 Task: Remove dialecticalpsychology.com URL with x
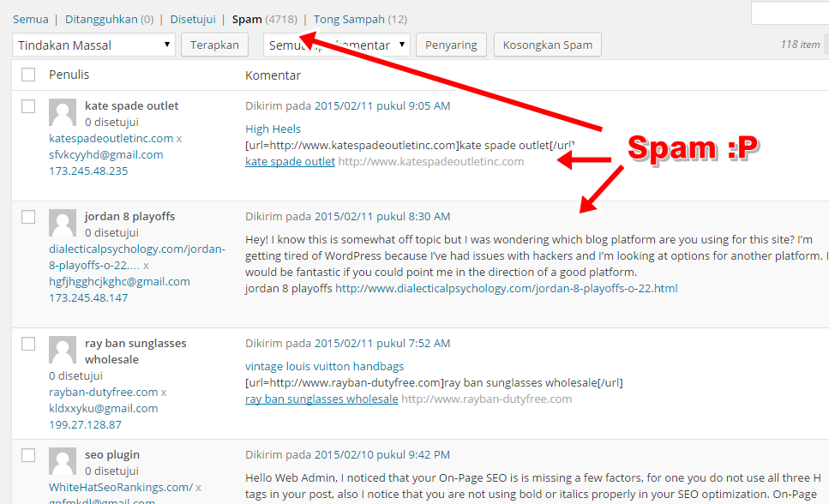[x=146, y=266]
